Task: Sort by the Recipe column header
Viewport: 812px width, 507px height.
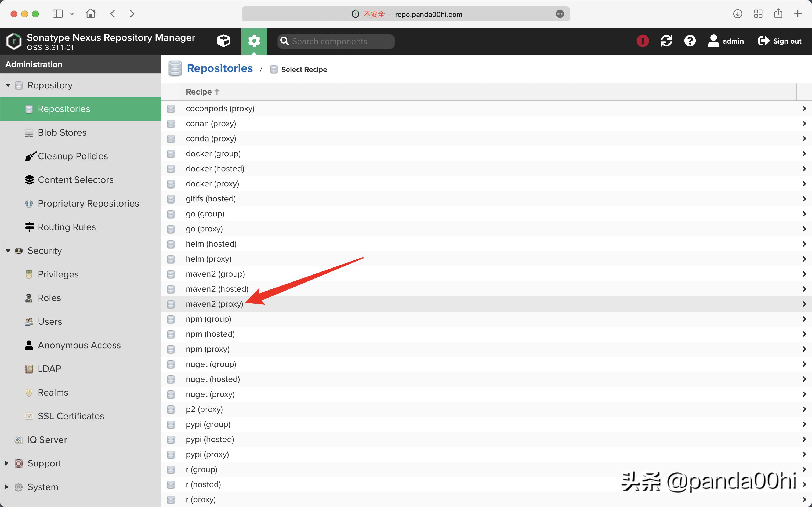Action: click(x=198, y=92)
